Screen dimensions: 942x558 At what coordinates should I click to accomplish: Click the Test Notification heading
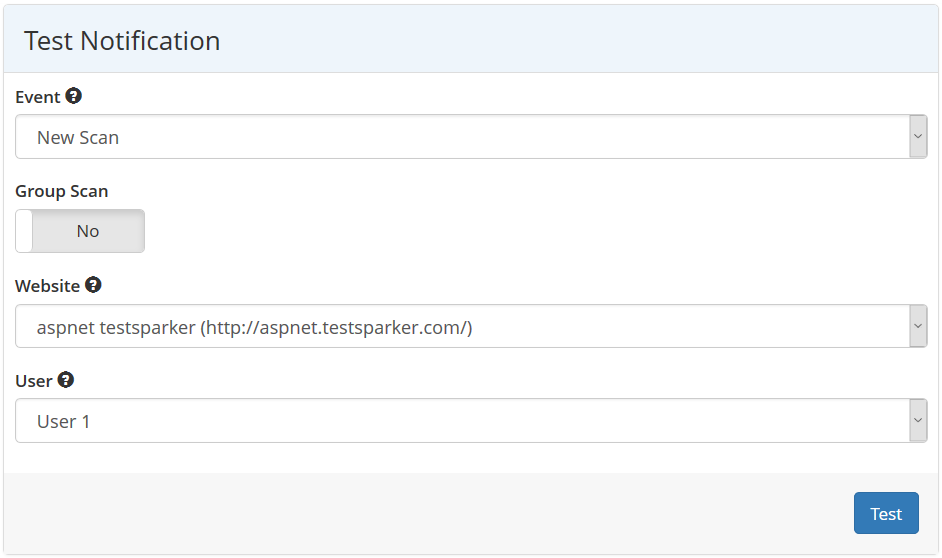[122, 41]
